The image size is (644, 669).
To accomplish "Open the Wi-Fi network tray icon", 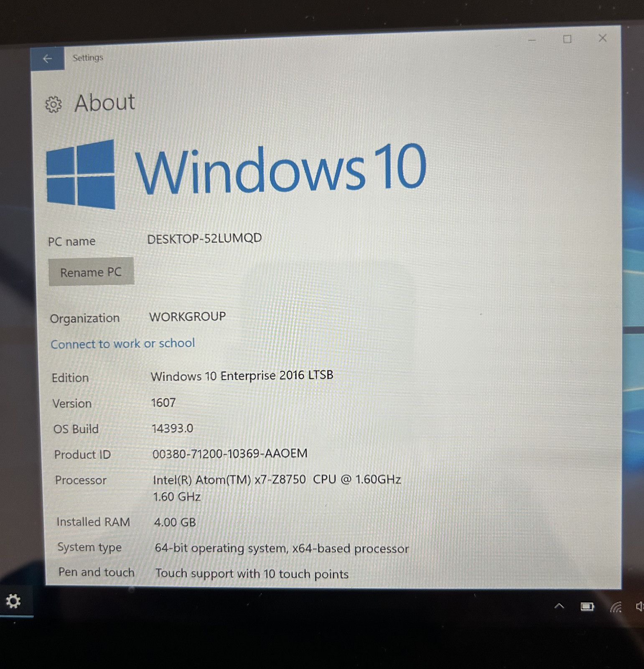I will [x=616, y=607].
